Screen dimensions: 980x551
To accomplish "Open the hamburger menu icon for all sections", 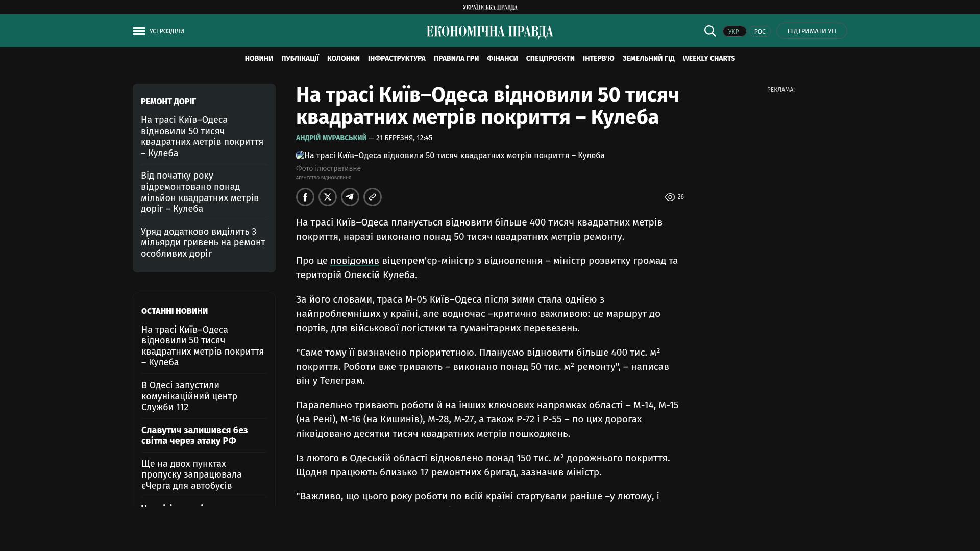I will pyautogui.click(x=139, y=31).
